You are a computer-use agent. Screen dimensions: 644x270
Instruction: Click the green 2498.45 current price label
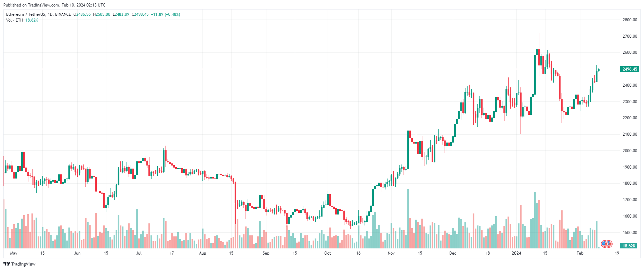point(630,69)
